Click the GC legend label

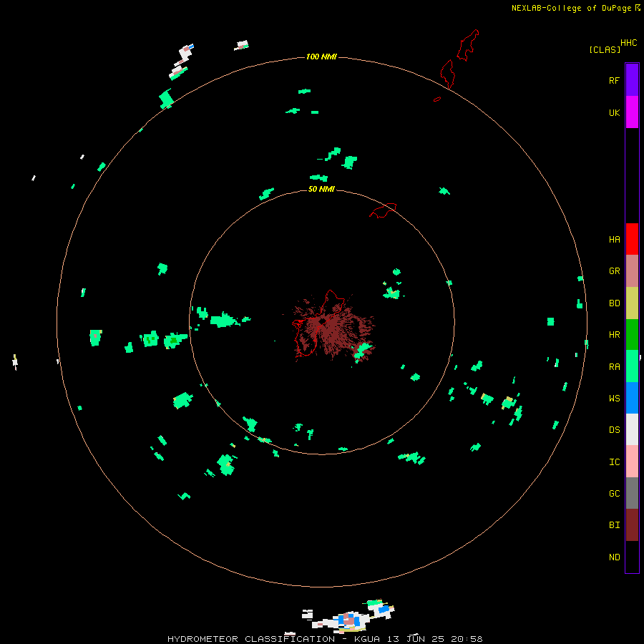tap(614, 494)
